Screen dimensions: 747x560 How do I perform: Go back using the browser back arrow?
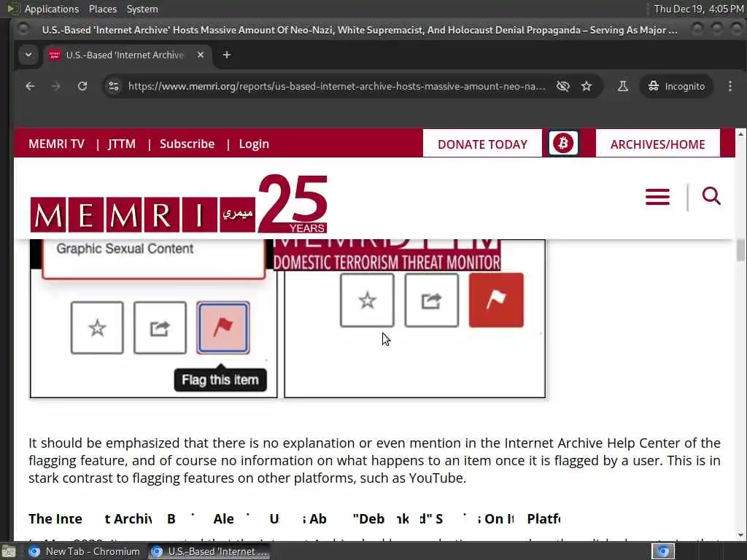[30, 86]
